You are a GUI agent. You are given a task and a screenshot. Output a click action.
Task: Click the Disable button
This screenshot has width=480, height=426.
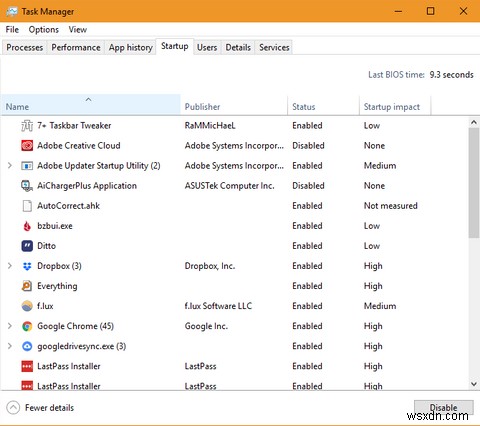pos(444,408)
